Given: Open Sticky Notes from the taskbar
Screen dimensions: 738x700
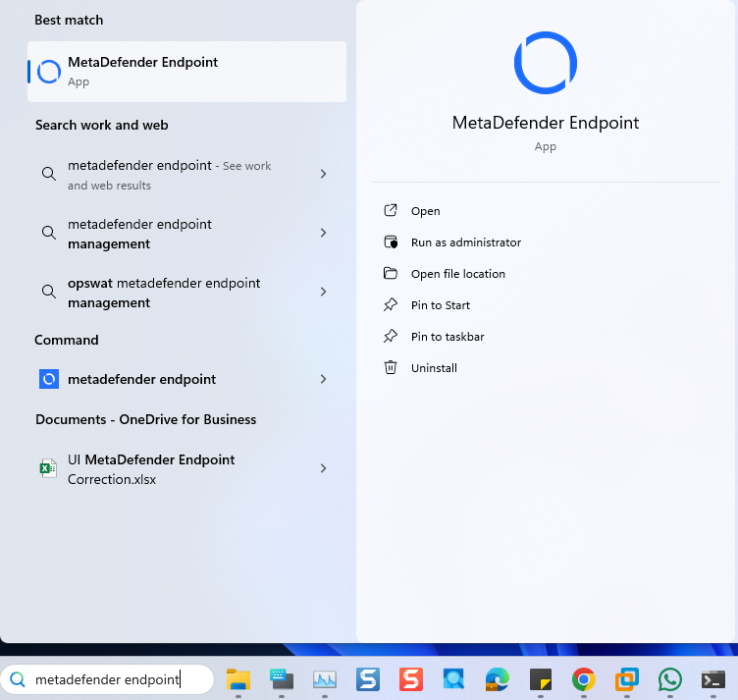Looking at the screenshot, I should click(x=541, y=679).
